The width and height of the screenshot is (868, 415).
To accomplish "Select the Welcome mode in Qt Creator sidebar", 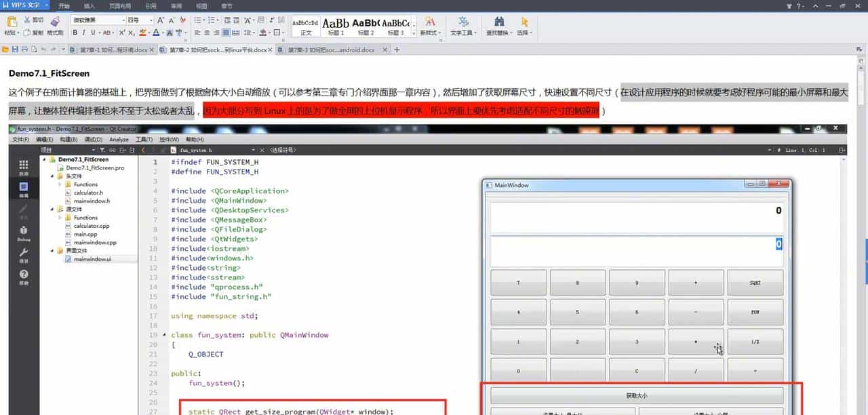I will pos(24,165).
